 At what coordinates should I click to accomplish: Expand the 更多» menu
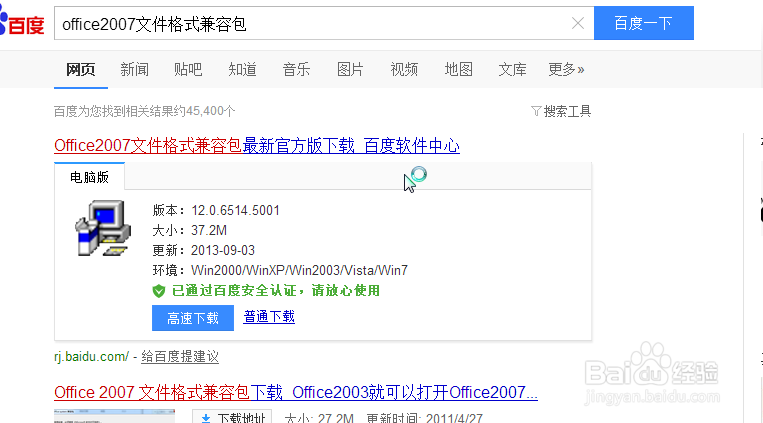click(x=566, y=70)
